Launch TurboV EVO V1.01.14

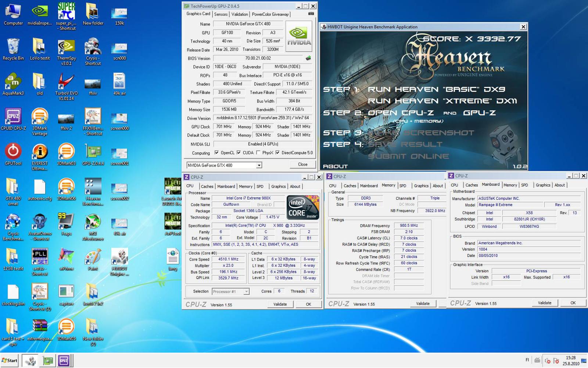[x=67, y=86]
